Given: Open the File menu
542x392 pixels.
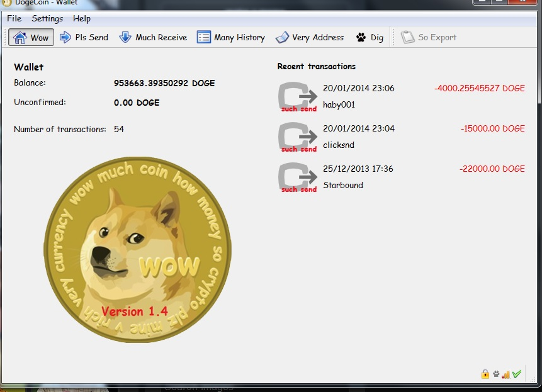Looking at the screenshot, I should point(14,18).
